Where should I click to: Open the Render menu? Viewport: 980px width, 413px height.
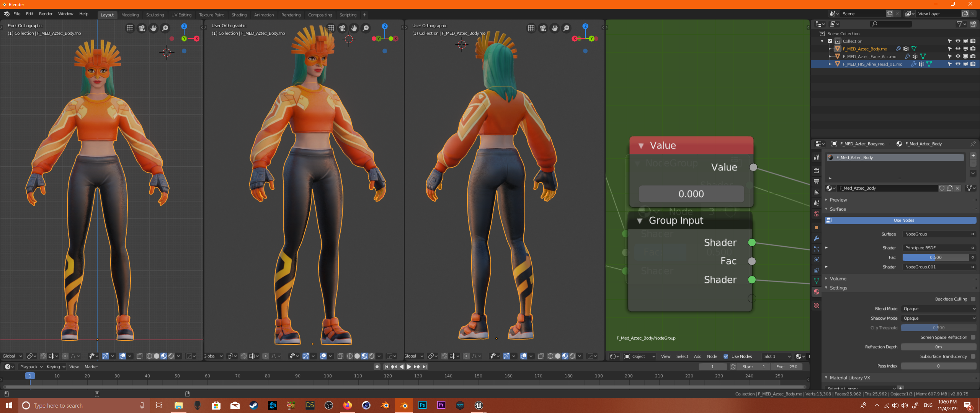[46, 14]
